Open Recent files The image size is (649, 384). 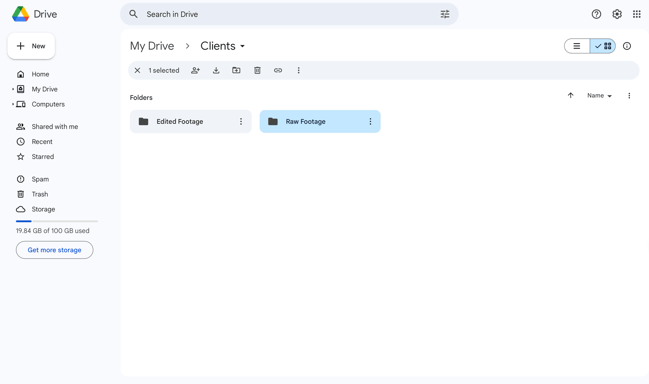pyautogui.click(x=42, y=142)
